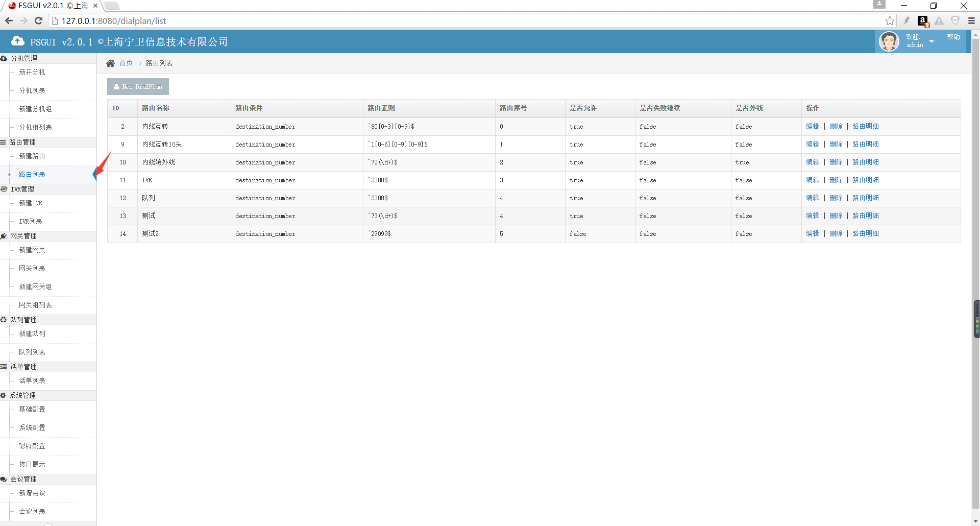Click the FSGUI cloud logo icon
This screenshot has width=980, height=526.
[18, 41]
